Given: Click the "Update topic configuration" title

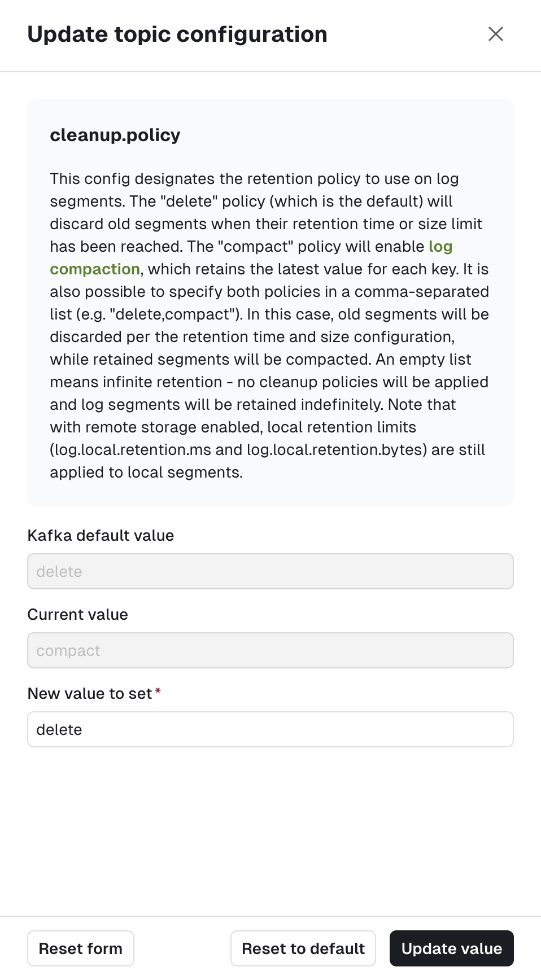Looking at the screenshot, I should click(177, 34).
